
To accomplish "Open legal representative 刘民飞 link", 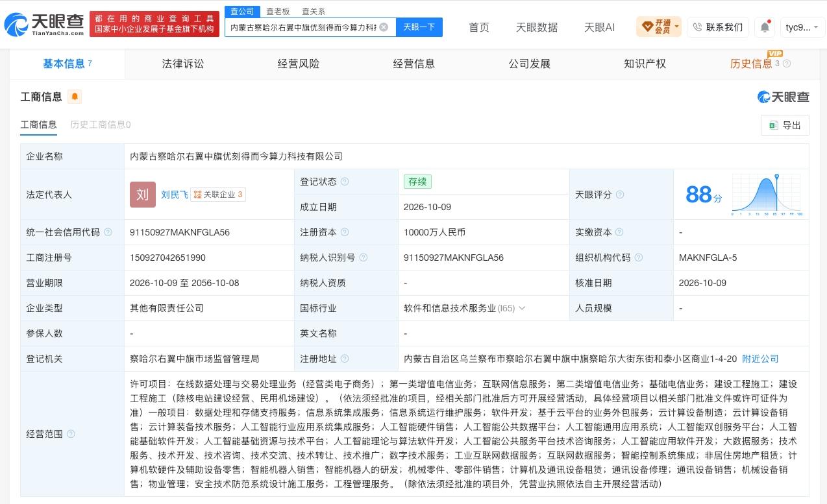I will click(175, 195).
